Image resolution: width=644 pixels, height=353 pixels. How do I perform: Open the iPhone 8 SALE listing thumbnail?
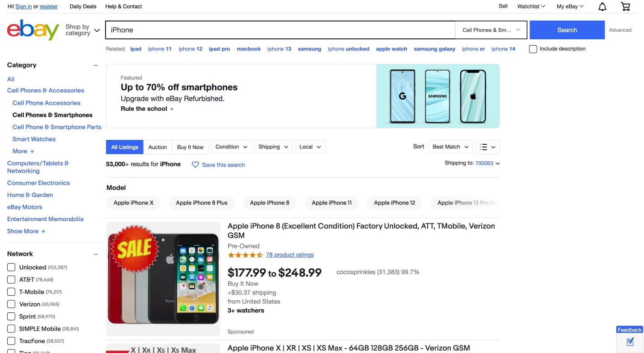point(163,278)
